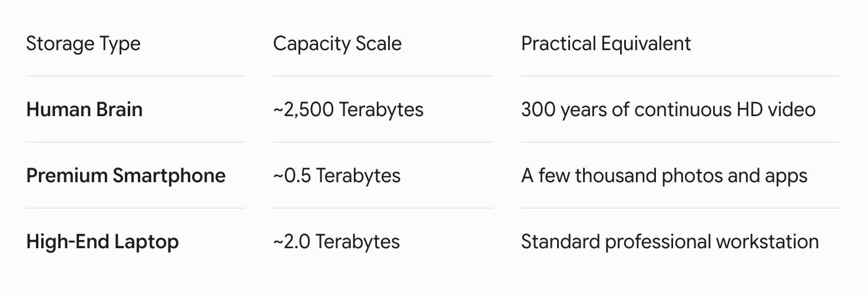The width and height of the screenshot is (868, 296).
Task: Click the Capacity Scale column header
Action: [337, 44]
